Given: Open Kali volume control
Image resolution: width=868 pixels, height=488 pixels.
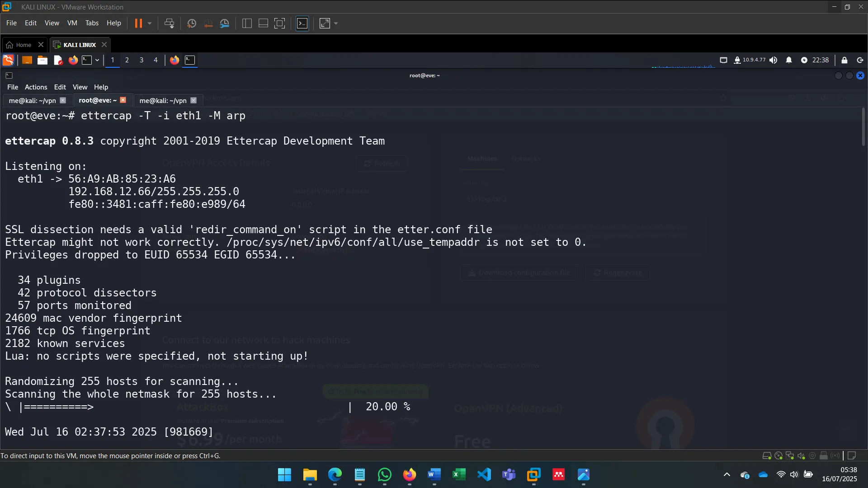Looking at the screenshot, I should (x=774, y=60).
